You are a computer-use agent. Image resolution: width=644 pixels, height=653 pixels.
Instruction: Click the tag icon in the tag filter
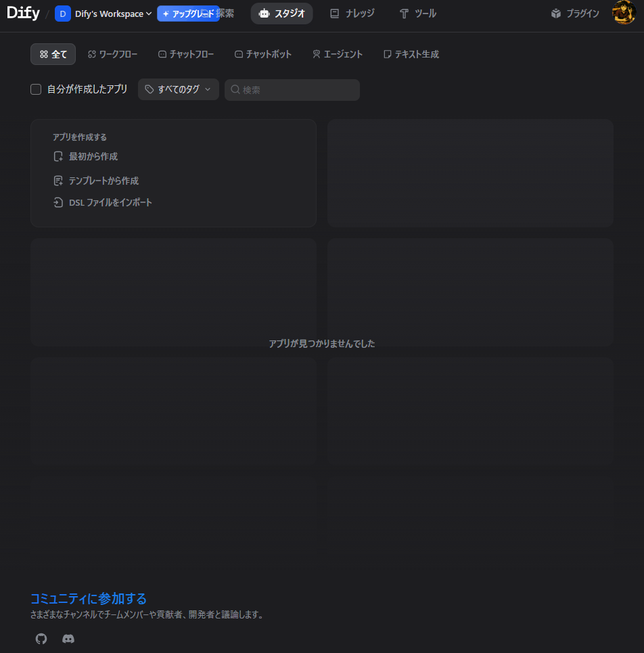[x=149, y=89]
